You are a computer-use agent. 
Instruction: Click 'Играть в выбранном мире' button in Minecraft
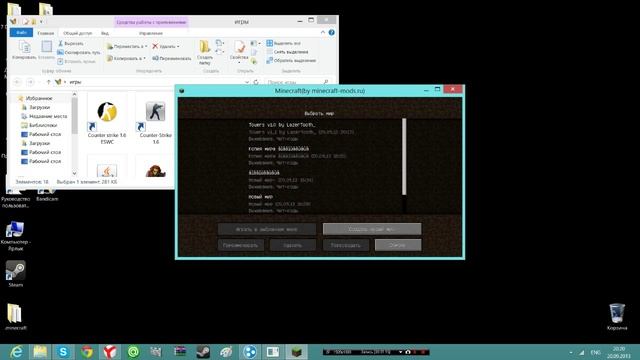point(267,229)
